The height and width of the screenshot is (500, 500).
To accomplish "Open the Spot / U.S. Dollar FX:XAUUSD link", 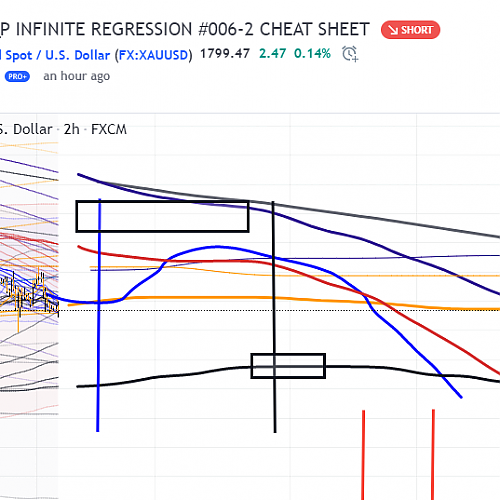I will [96, 55].
